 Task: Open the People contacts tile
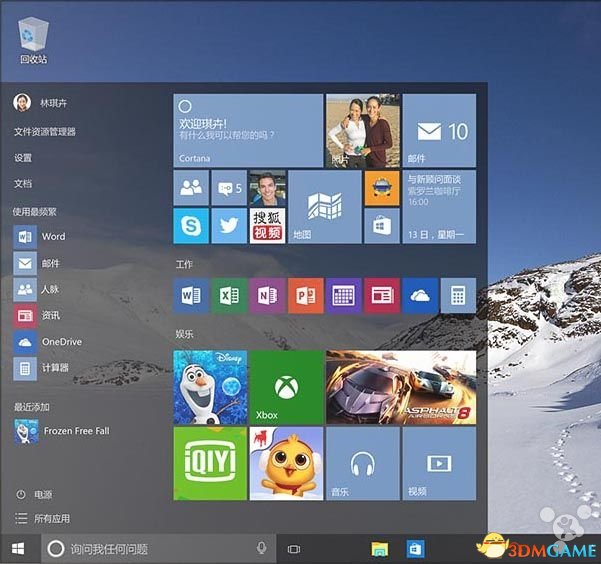(191, 188)
